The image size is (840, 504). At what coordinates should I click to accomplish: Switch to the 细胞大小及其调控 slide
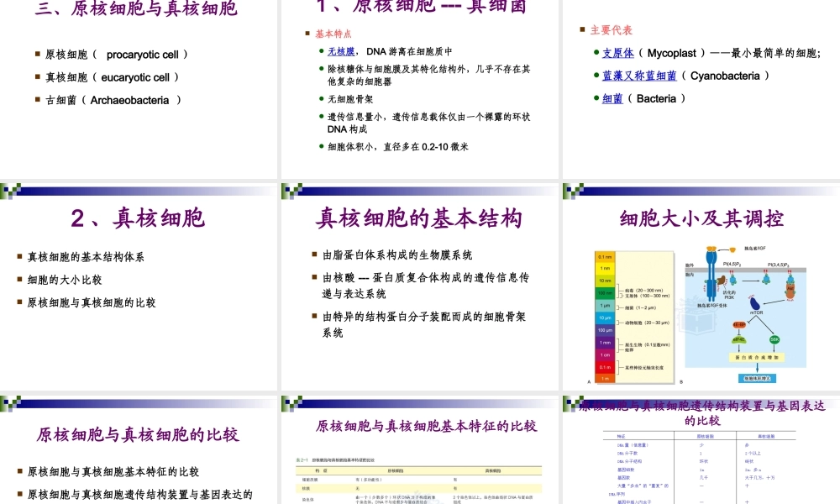[x=700, y=218]
